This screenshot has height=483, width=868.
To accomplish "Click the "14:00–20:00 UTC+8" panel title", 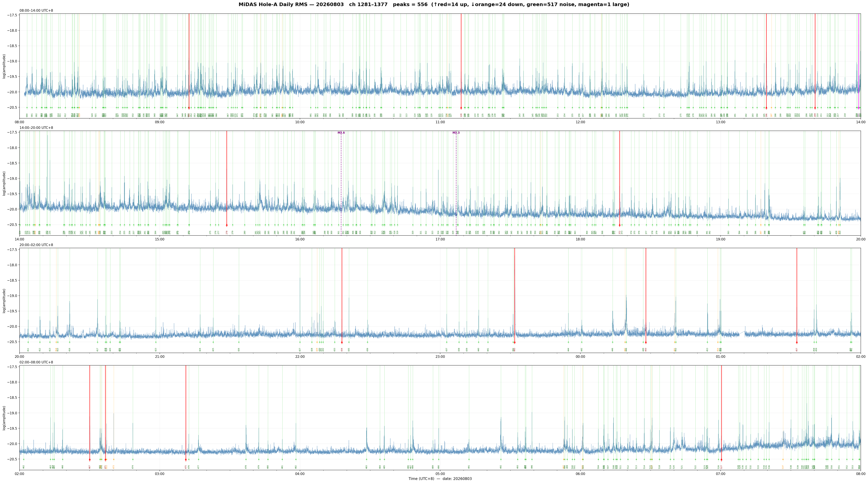I will pyautogui.click(x=36, y=128).
